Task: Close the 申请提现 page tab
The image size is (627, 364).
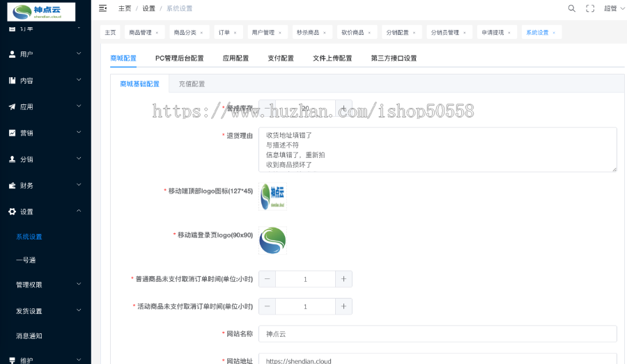Action: click(x=509, y=33)
